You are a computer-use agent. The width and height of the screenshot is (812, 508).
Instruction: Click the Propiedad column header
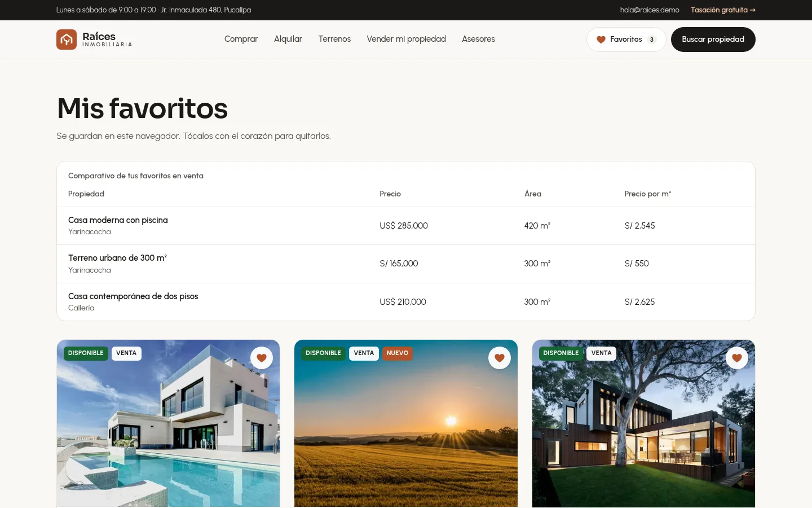point(86,194)
